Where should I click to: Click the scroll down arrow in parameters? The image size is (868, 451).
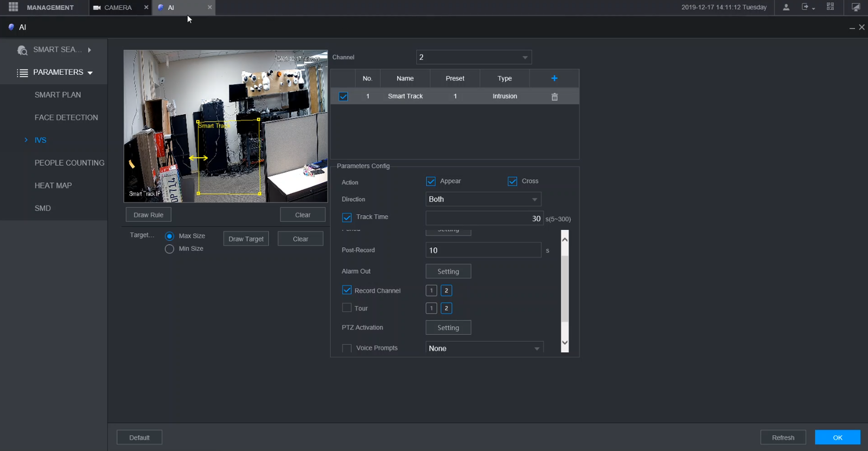click(x=565, y=343)
